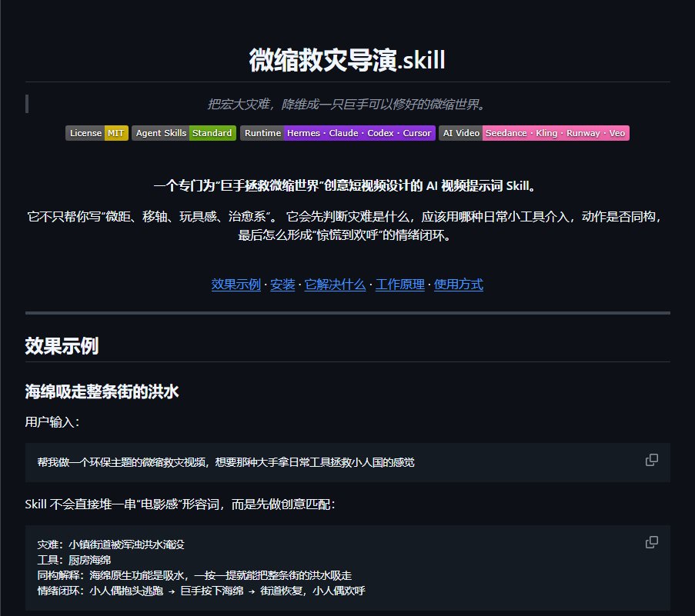
Task: Open the 效果示例 anchor link
Action: pyautogui.click(x=236, y=285)
